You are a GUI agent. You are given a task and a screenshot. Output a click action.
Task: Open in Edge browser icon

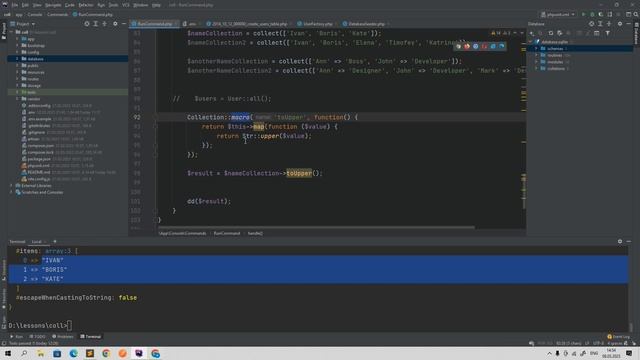click(x=502, y=47)
